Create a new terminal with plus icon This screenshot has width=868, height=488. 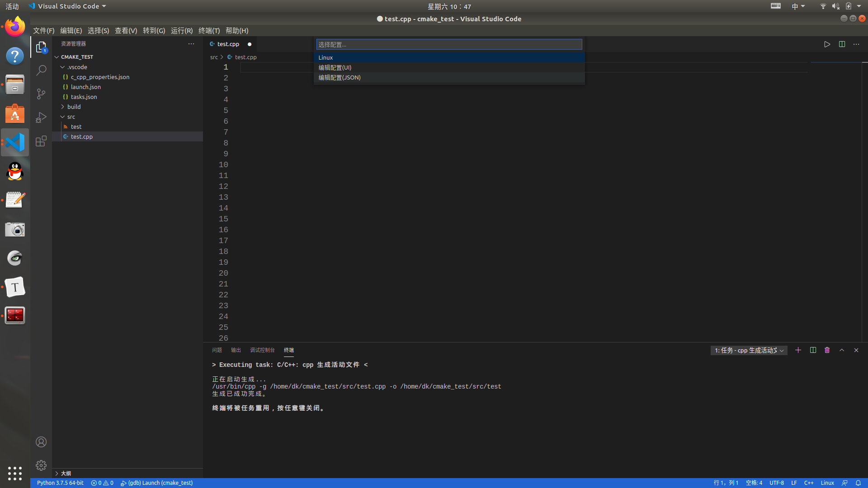click(798, 350)
